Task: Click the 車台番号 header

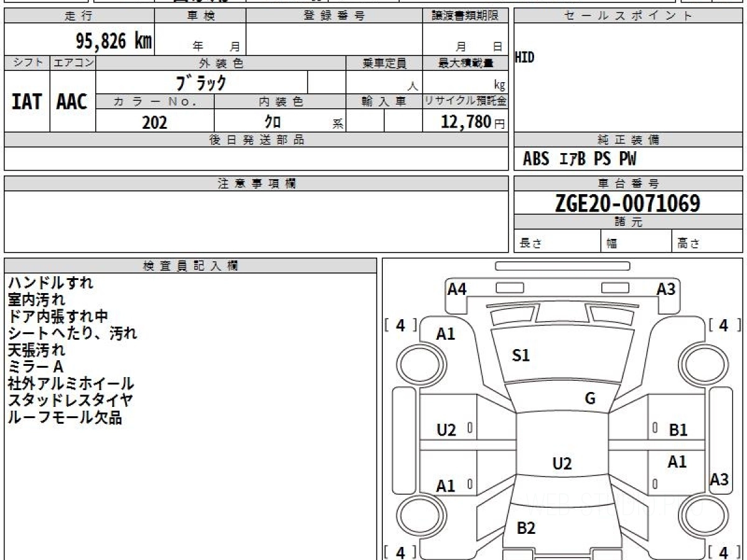Action: tap(628, 184)
